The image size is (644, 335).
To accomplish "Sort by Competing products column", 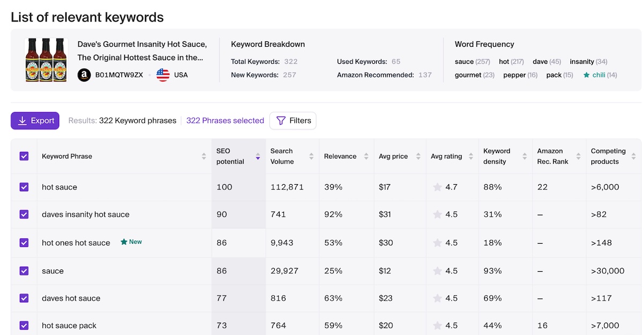I will coord(632,157).
